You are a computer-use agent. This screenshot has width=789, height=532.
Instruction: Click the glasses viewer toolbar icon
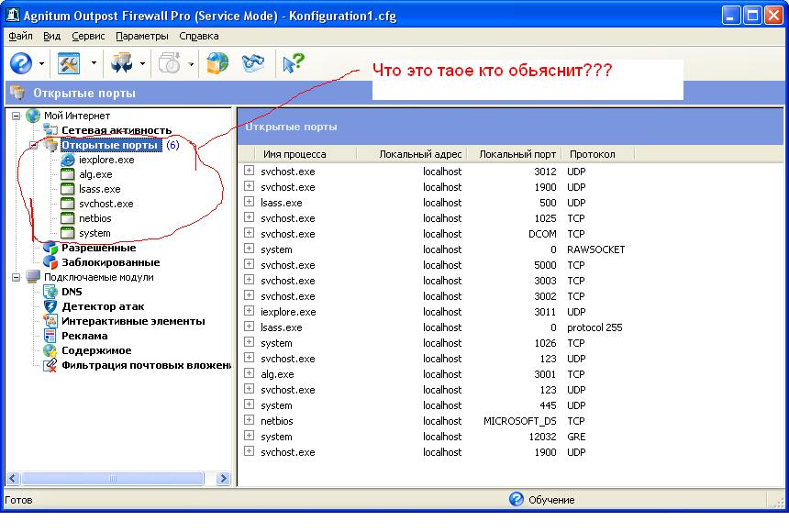(x=253, y=63)
